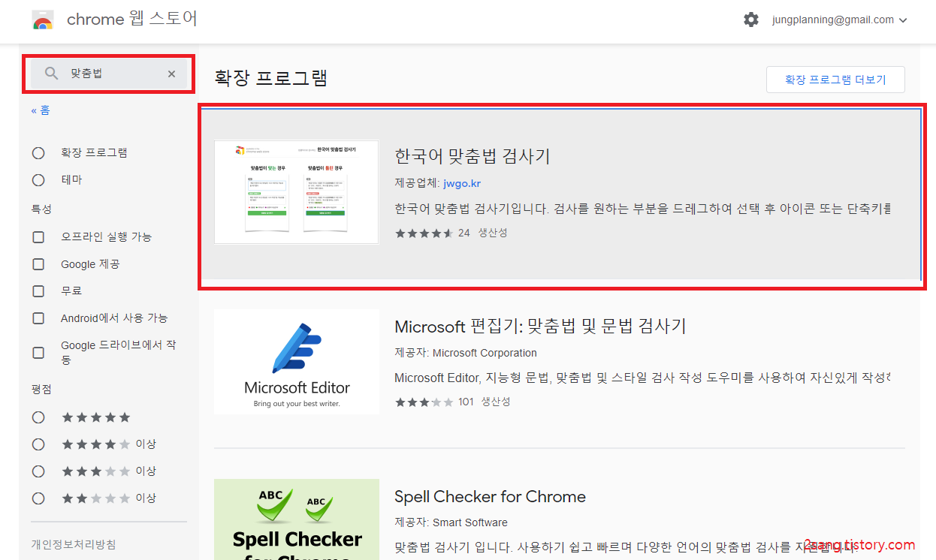This screenshot has width=936, height=560.
Task: Check the Google 제공 checkbox
Action: pos(38,264)
